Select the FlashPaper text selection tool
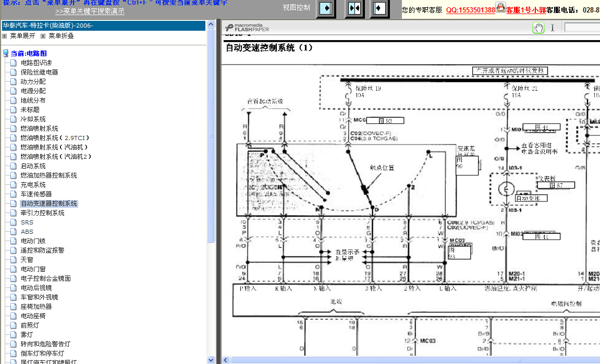Viewport: 600px width, 364px height. (x=552, y=28)
